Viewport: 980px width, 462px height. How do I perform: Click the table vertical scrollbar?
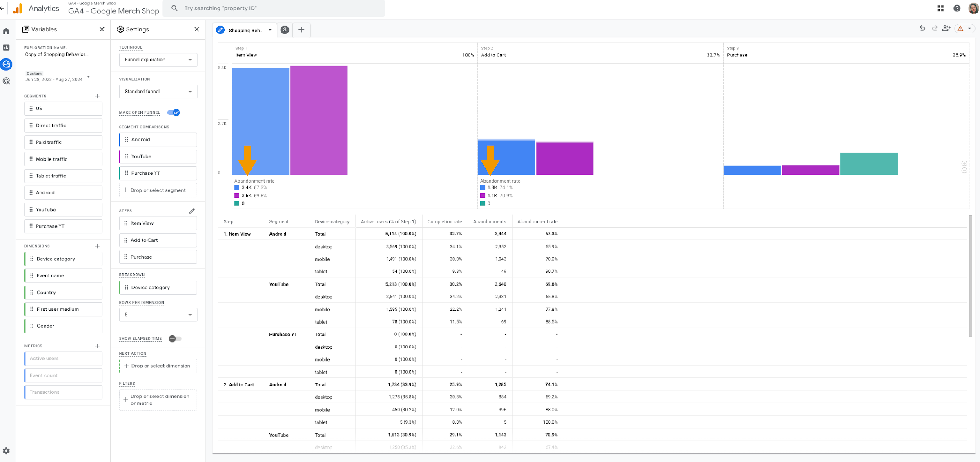[x=970, y=276]
